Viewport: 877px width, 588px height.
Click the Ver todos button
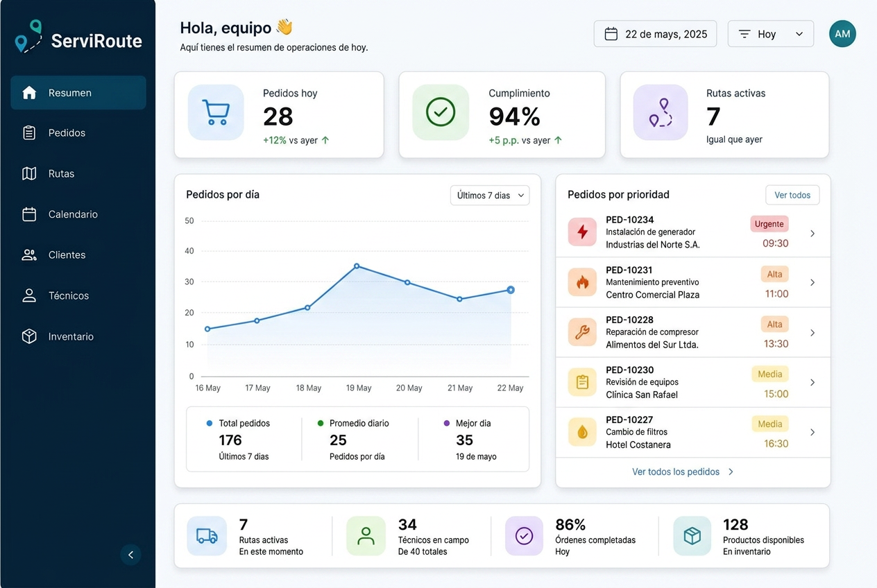tap(792, 196)
